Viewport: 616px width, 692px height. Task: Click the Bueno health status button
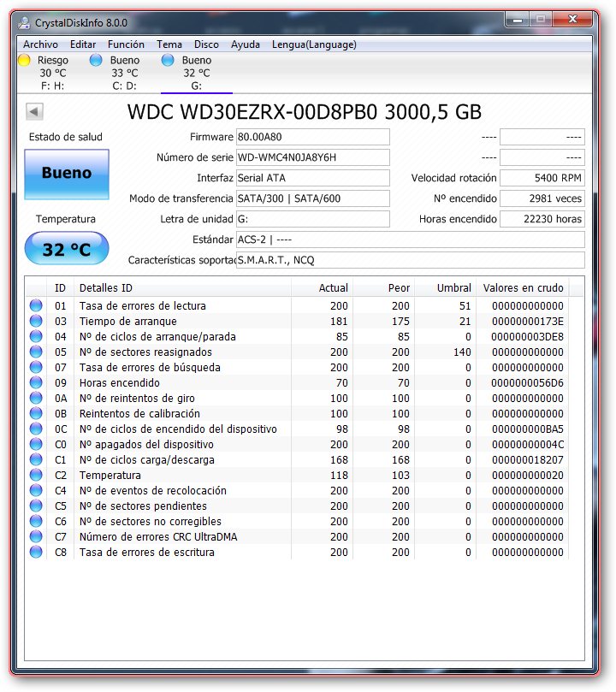[x=67, y=174]
